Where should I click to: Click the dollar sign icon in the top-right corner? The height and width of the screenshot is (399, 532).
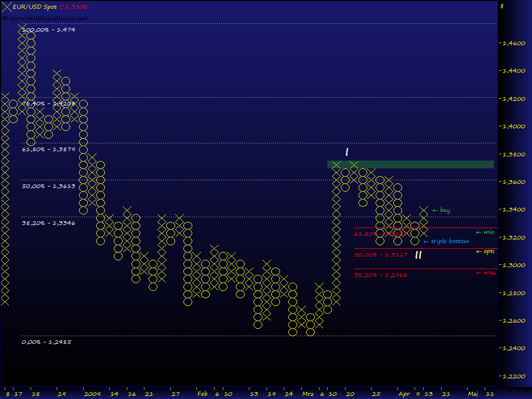tap(502, 7)
